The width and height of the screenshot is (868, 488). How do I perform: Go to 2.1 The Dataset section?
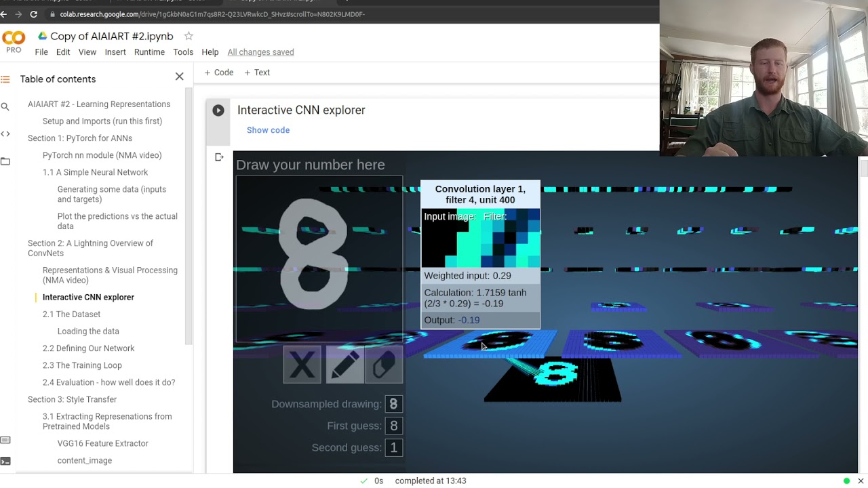click(71, 314)
